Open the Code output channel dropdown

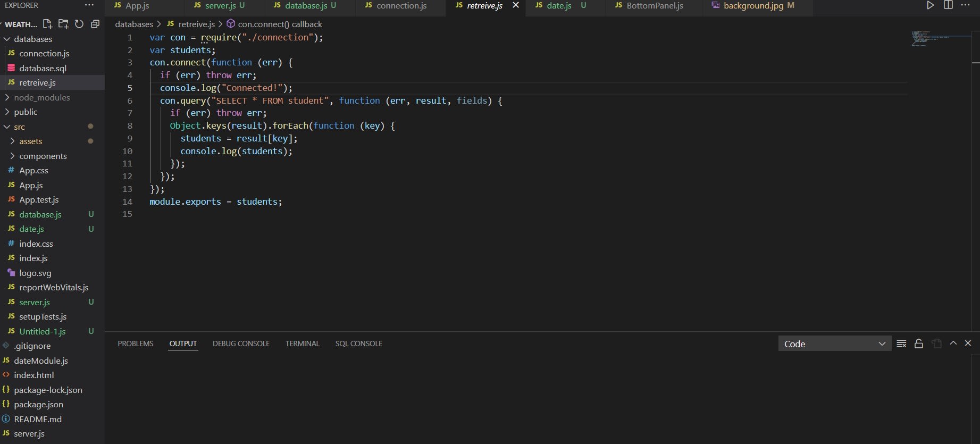click(834, 344)
